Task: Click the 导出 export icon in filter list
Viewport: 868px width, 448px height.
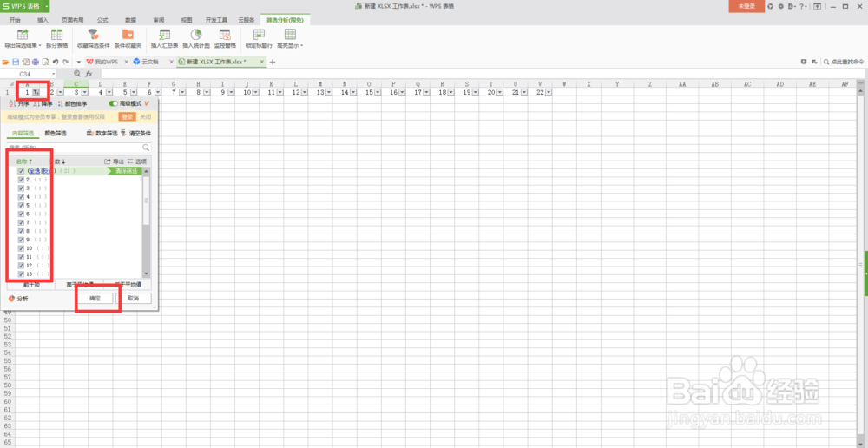Action: pyautogui.click(x=108, y=161)
